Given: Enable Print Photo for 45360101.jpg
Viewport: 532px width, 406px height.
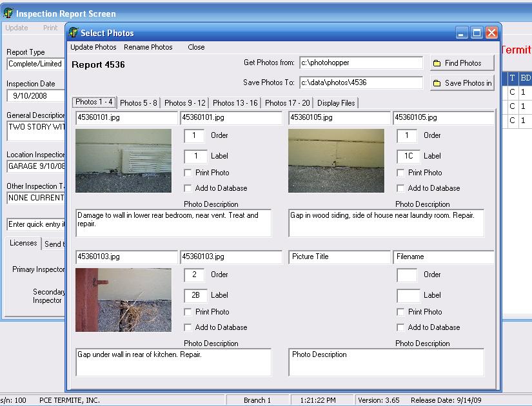Looking at the screenshot, I should (x=188, y=173).
